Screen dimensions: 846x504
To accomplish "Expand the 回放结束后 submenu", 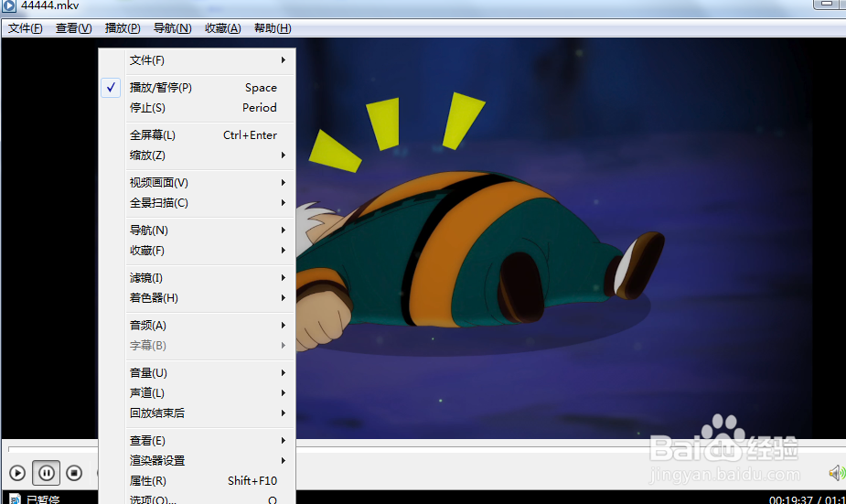I will [x=198, y=413].
